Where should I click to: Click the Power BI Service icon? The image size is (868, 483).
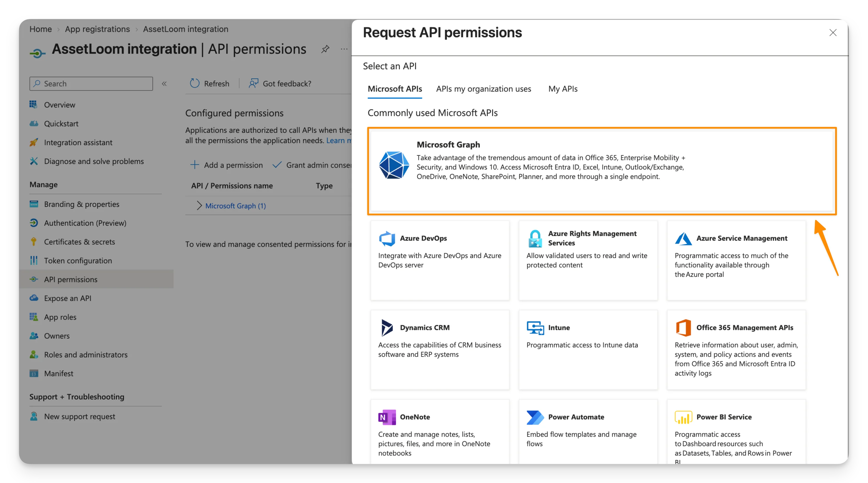tap(683, 417)
